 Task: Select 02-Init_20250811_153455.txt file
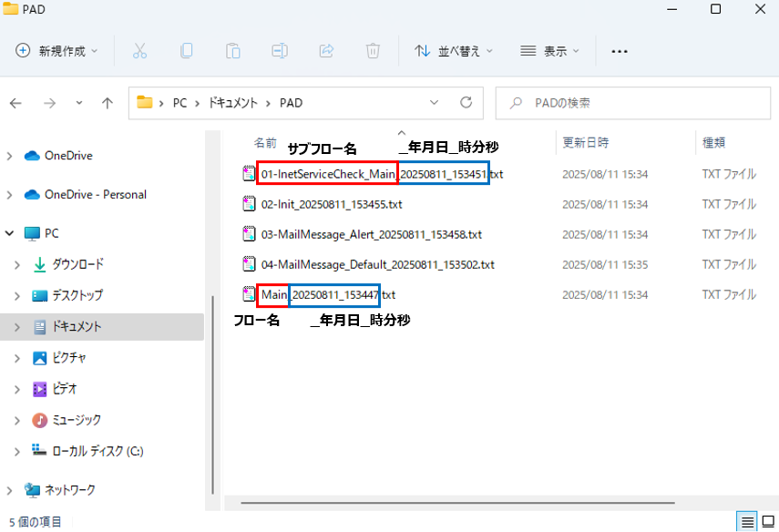tap(332, 204)
